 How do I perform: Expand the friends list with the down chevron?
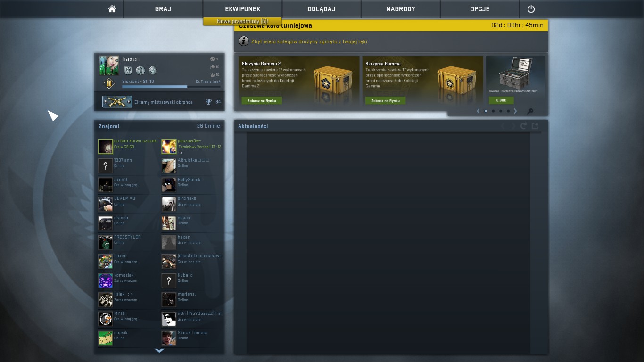pyautogui.click(x=159, y=350)
